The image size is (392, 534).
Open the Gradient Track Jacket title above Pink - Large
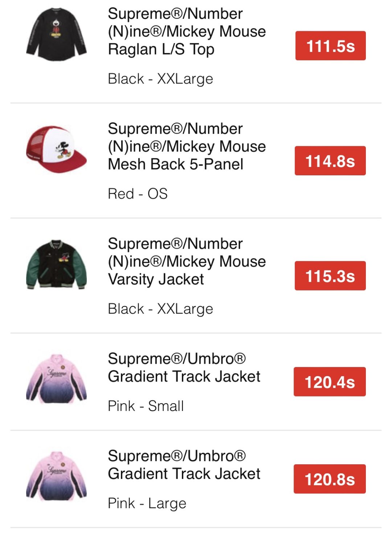(x=184, y=465)
